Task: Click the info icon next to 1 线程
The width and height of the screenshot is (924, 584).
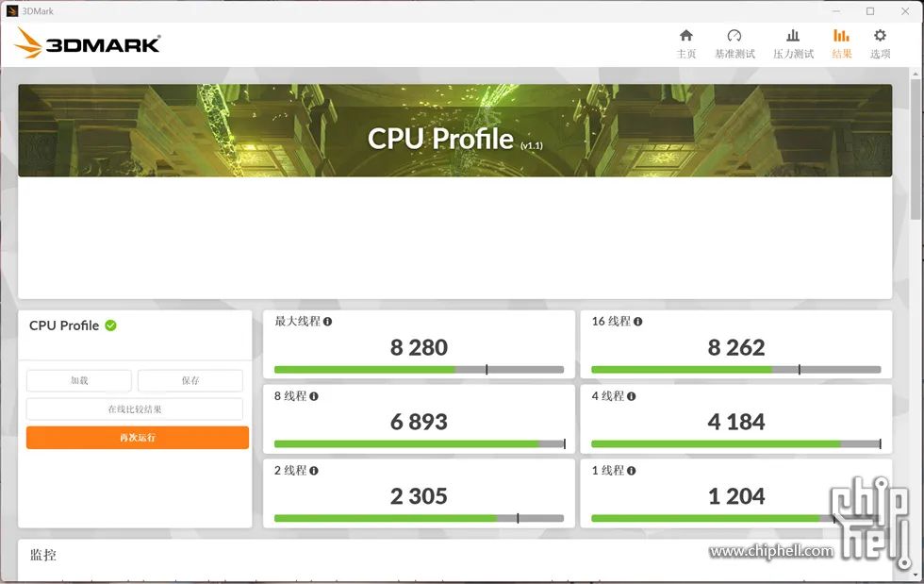Action: tap(631, 471)
